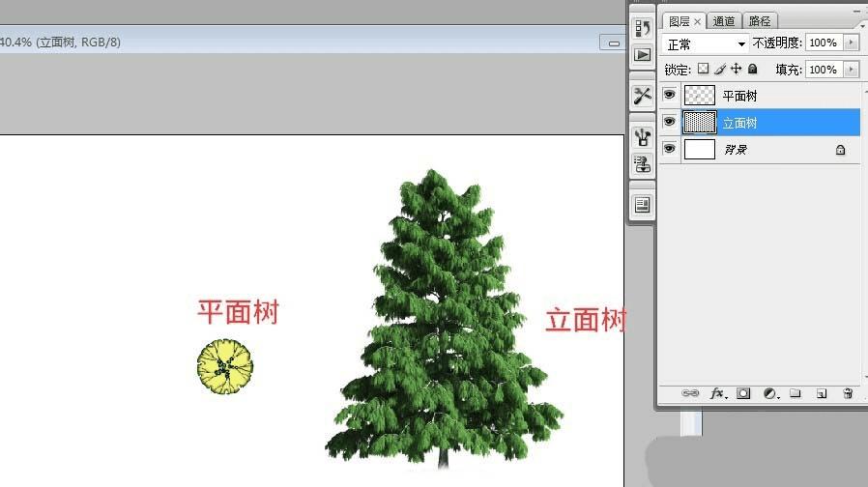Click the link layers chain icon
868x487 pixels.
(690, 393)
